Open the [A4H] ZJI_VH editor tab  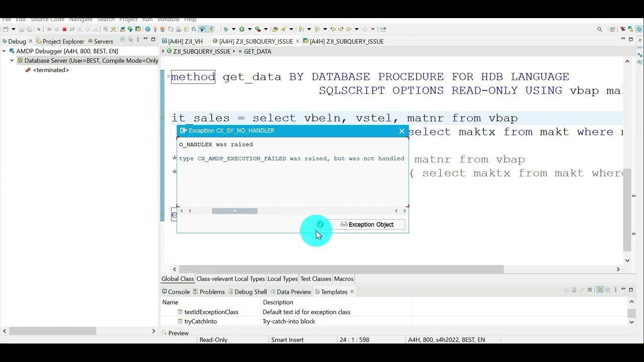[x=182, y=41]
